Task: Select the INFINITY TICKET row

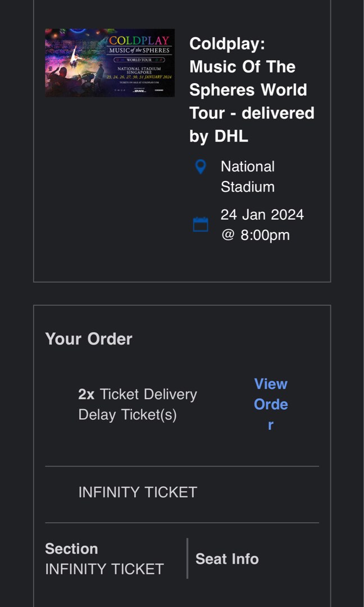Action: [135, 491]
